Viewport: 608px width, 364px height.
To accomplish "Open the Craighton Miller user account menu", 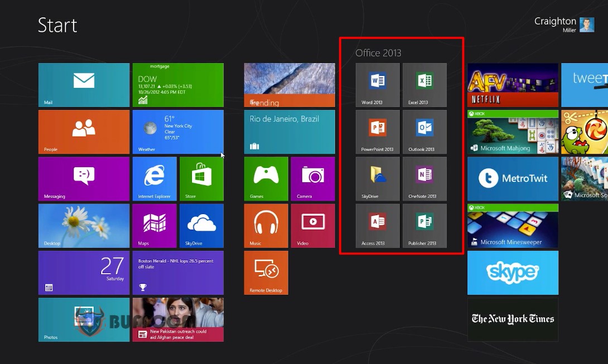I will point(564,25).
